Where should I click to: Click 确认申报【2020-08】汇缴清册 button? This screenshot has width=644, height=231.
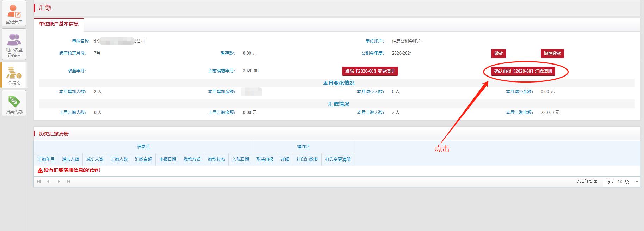[x=523, y=71]
